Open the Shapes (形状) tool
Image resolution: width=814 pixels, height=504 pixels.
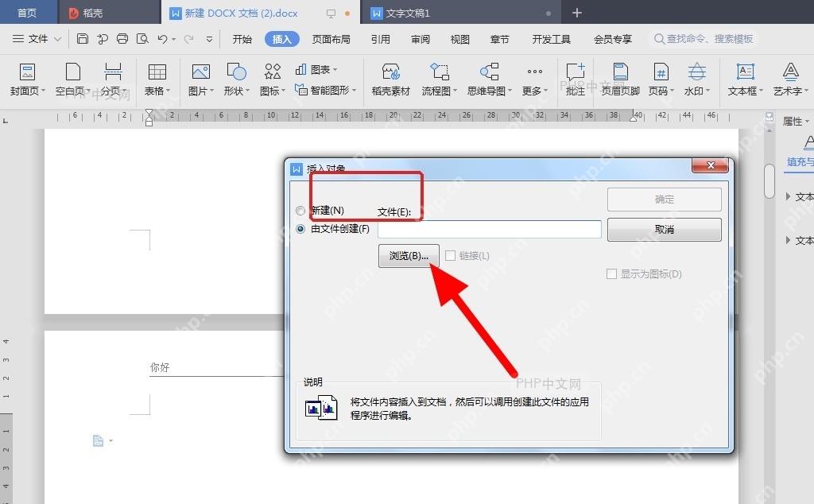236,79
